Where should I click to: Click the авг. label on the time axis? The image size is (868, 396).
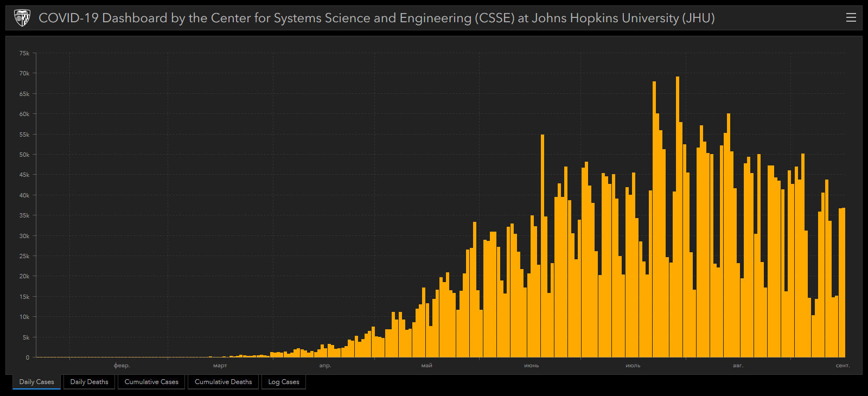coord(738,366)
